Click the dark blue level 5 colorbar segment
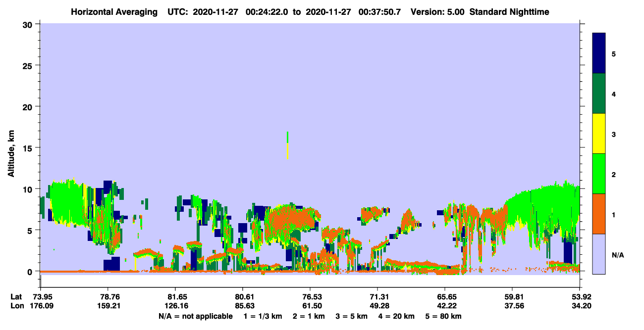The width and height of the screenshot is (644, 330). (x=599, y=53)
